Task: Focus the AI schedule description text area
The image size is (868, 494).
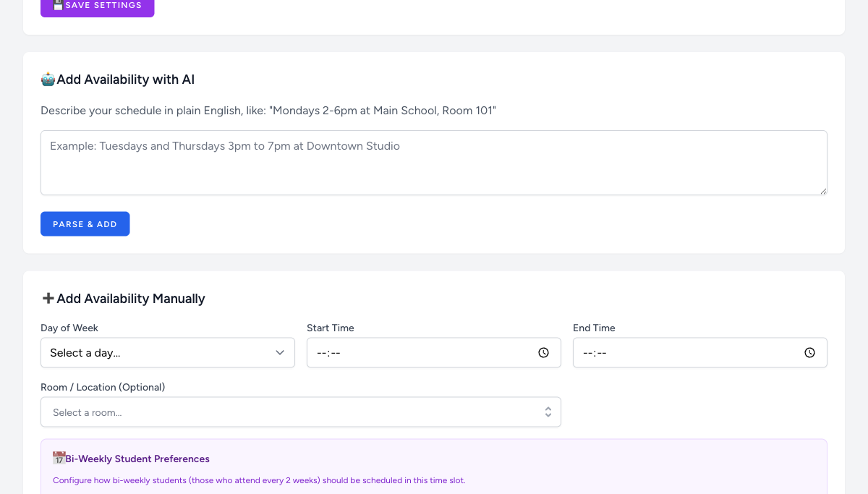Action: coord(434,163)
